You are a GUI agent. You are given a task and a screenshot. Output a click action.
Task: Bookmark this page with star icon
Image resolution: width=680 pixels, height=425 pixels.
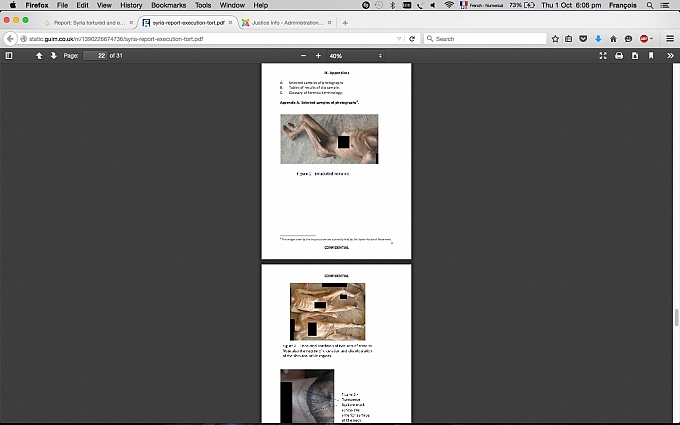point(555,39)
